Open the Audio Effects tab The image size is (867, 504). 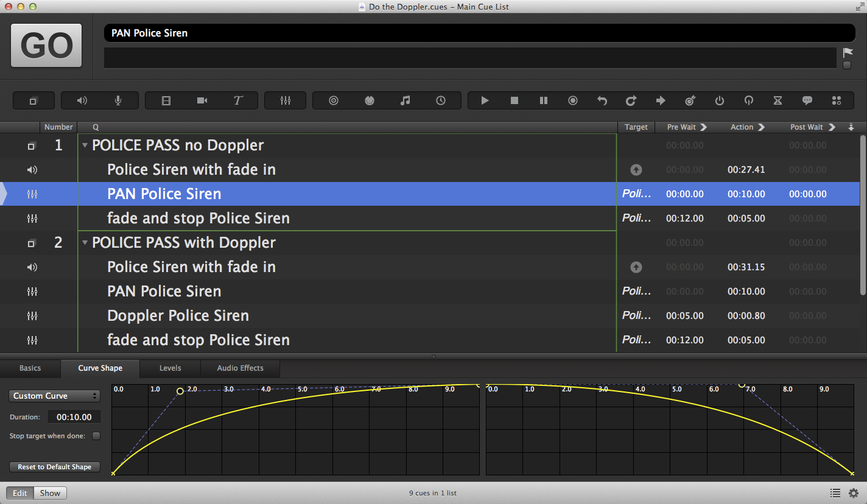point(240,368)
